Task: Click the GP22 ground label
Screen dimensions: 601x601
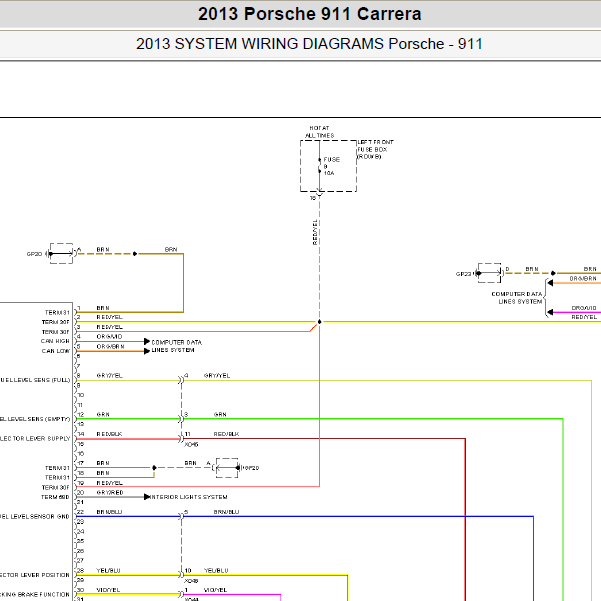Action: pos(463,274)
